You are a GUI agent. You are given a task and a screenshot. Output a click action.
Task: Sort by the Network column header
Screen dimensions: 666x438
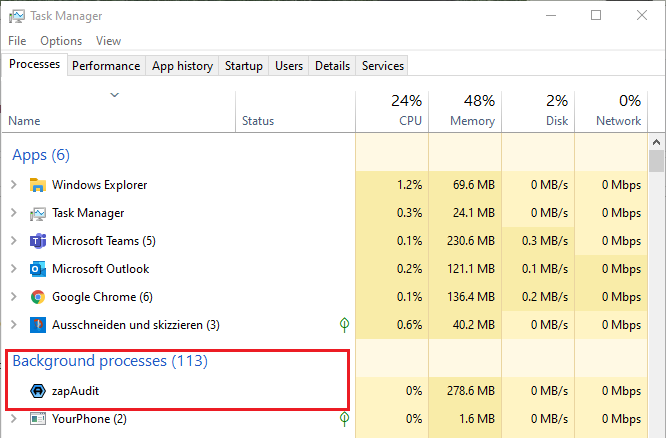tap(611, 111)
